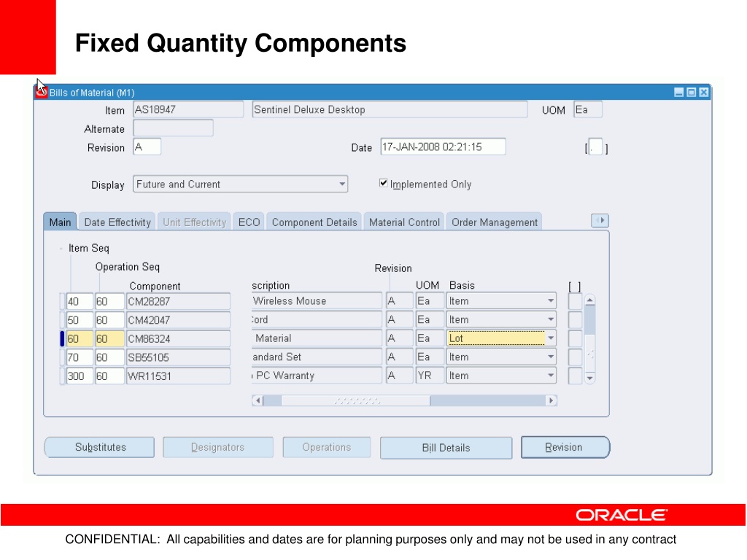
Task: Click the header UOM field Ea
Action: (x=588, y=109)
